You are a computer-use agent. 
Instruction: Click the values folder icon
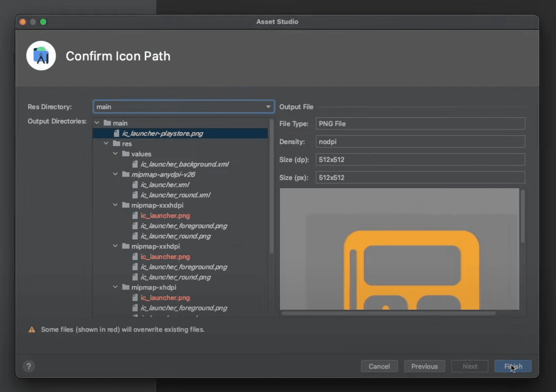[126, 154]
